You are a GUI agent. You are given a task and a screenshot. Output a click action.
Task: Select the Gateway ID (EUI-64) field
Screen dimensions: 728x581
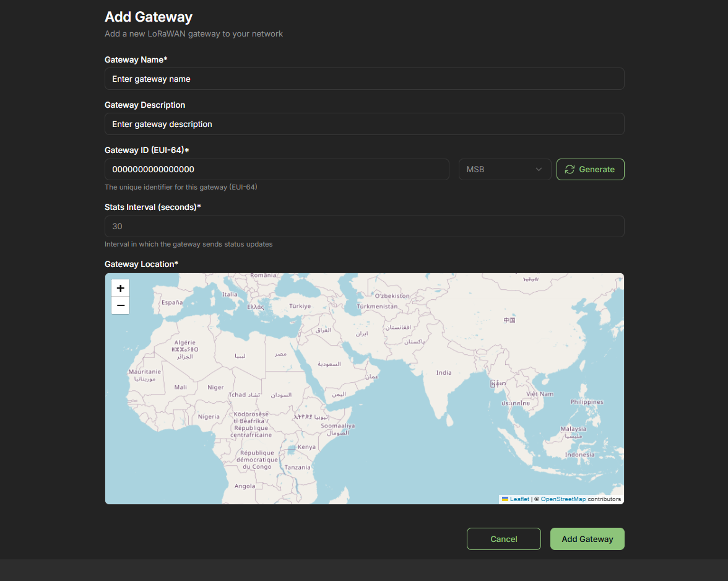(277, 169)
